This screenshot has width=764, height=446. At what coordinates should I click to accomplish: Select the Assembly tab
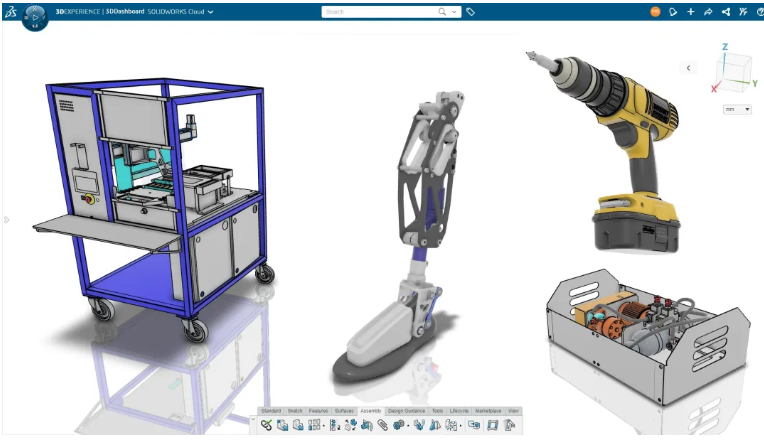point(371,411)
